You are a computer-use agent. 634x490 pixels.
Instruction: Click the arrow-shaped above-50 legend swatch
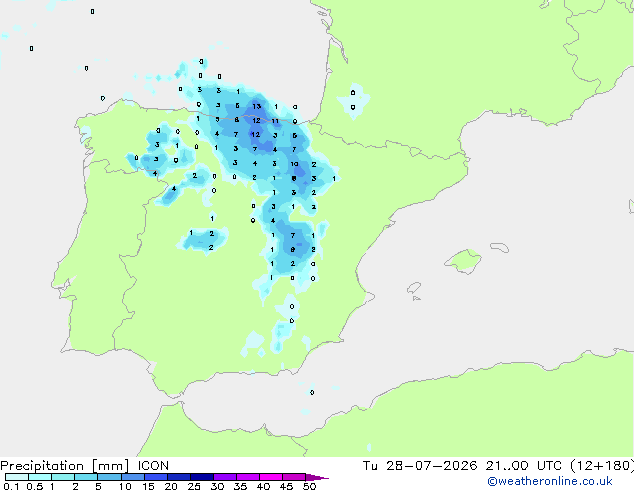coord(317,477)
